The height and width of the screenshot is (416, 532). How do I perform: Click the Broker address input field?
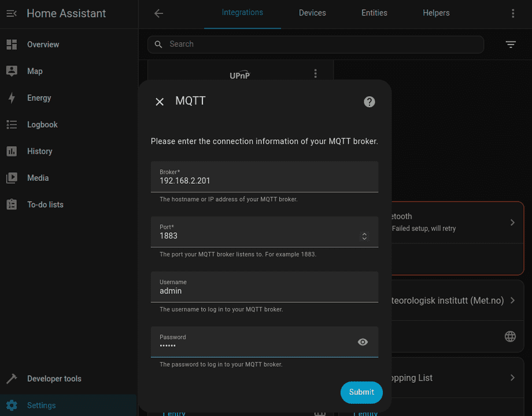(x=264, y=180)
